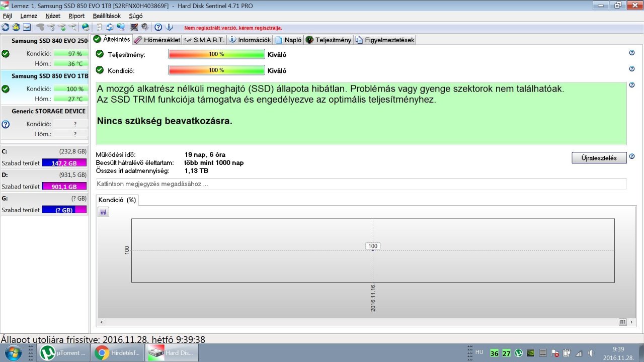This screenshot has height=362, width=644.
Task: Click the document report toolbar icon
Action: point(99,27)
